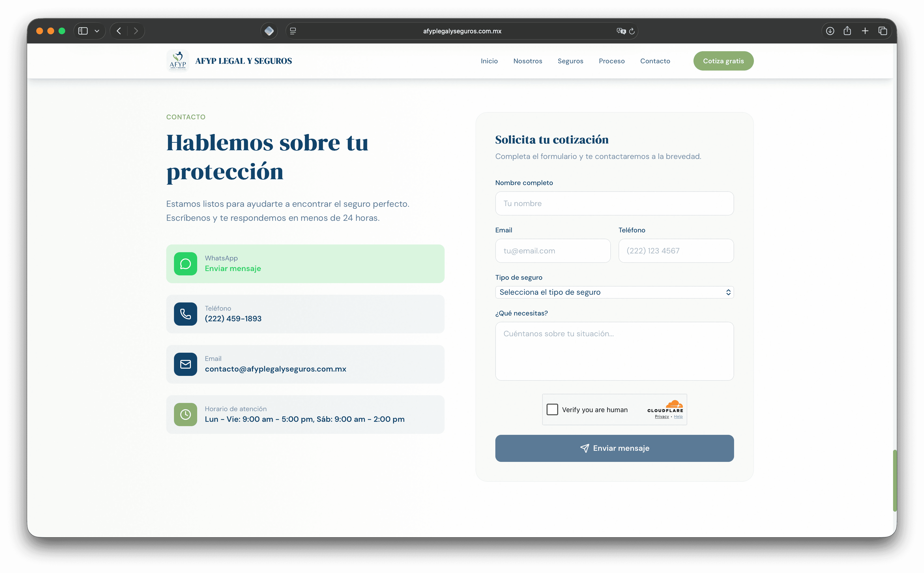Click the Cotiza gratis button
This screenshot has width=924, height=573.
click(x=723, y=61)
